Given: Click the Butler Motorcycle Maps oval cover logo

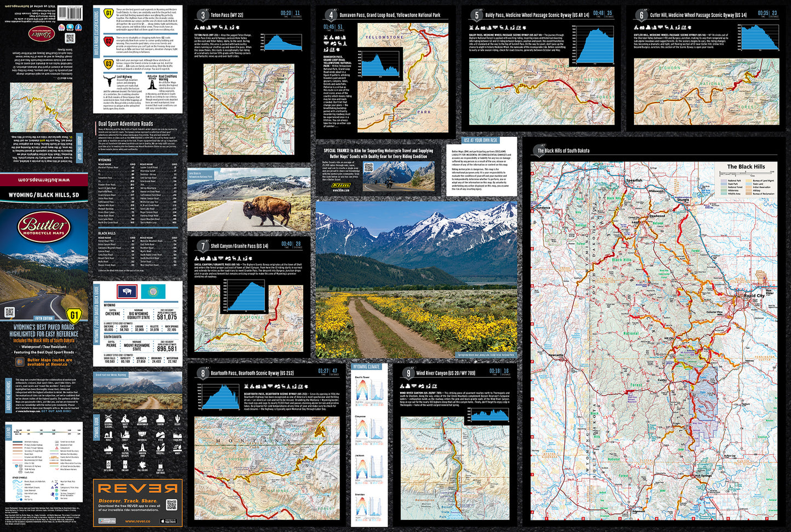Looking at the screenshot, I should [x=44, y=227].
